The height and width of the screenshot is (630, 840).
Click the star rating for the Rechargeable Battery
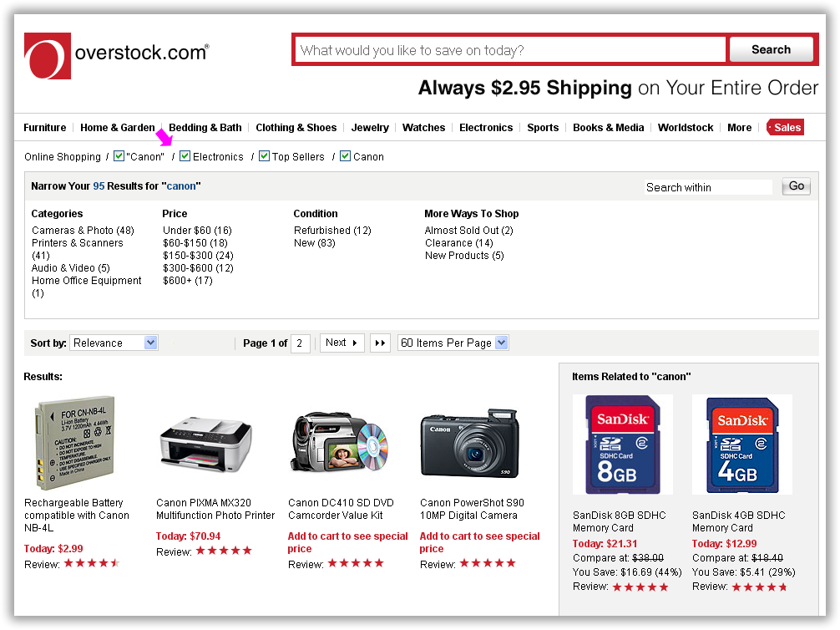click(92, 563)
